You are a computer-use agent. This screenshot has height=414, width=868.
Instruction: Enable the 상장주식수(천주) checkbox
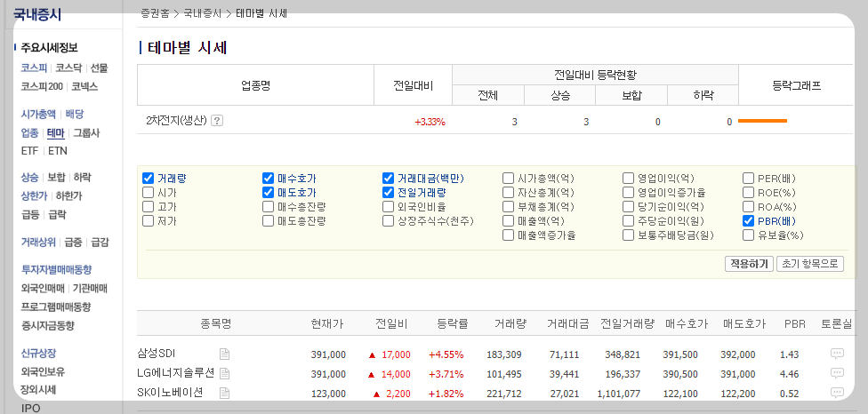[388, 221]
